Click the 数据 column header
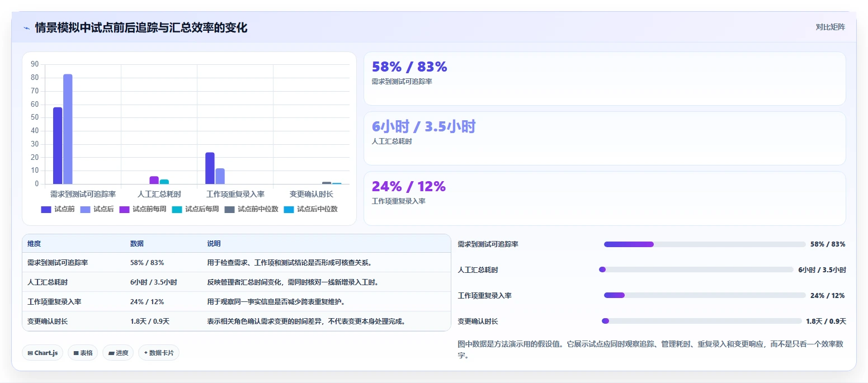 (x=137, y=244)
